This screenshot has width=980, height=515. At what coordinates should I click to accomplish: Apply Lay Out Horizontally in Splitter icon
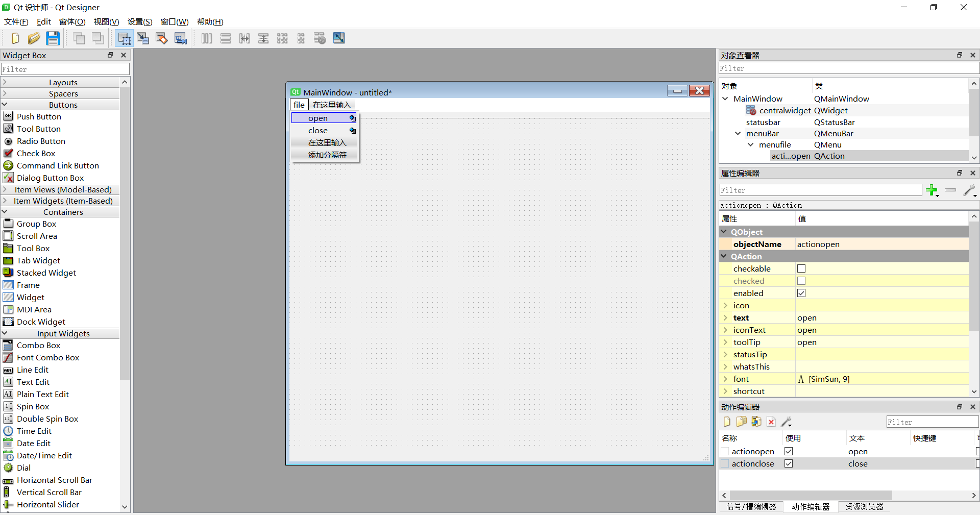click(244, 38)
